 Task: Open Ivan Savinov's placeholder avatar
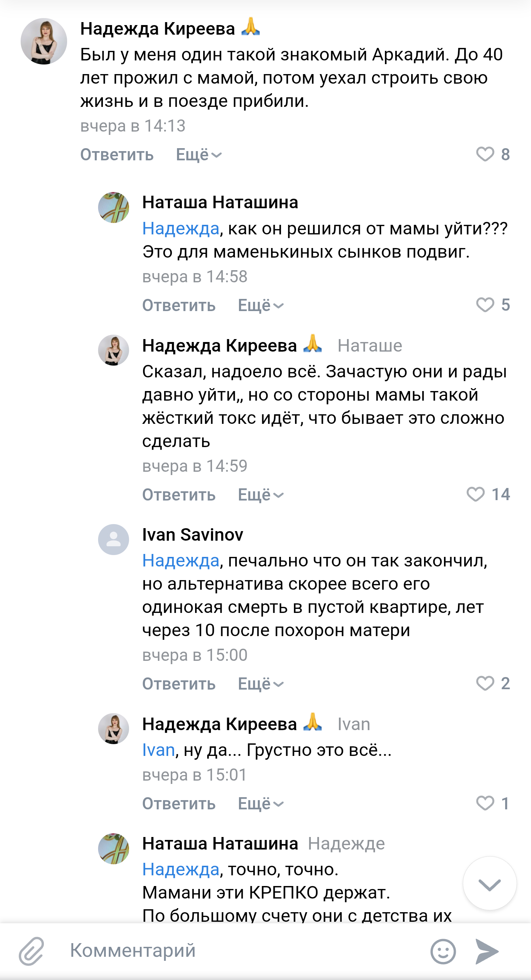[x=114, y=540]
